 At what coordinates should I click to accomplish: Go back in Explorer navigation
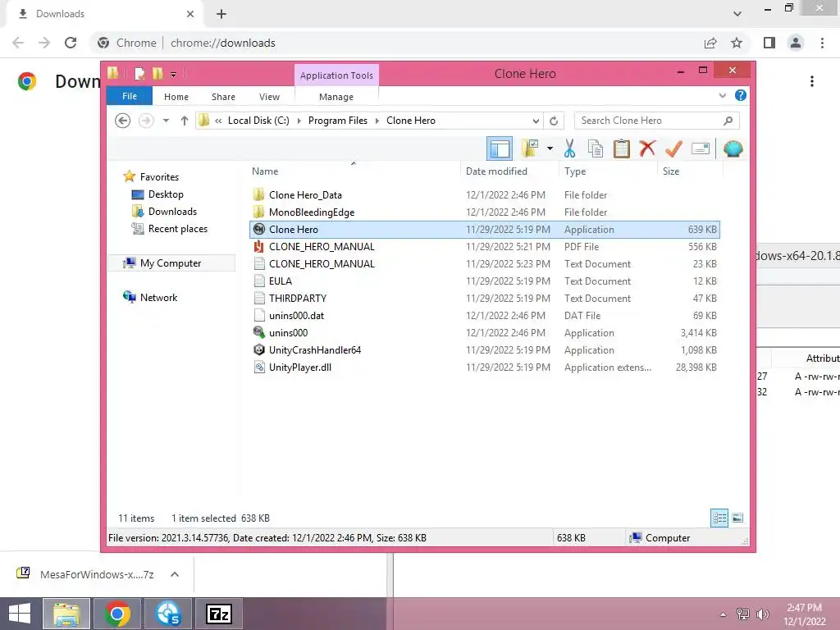pyautogui.click(x=123, y=121)
